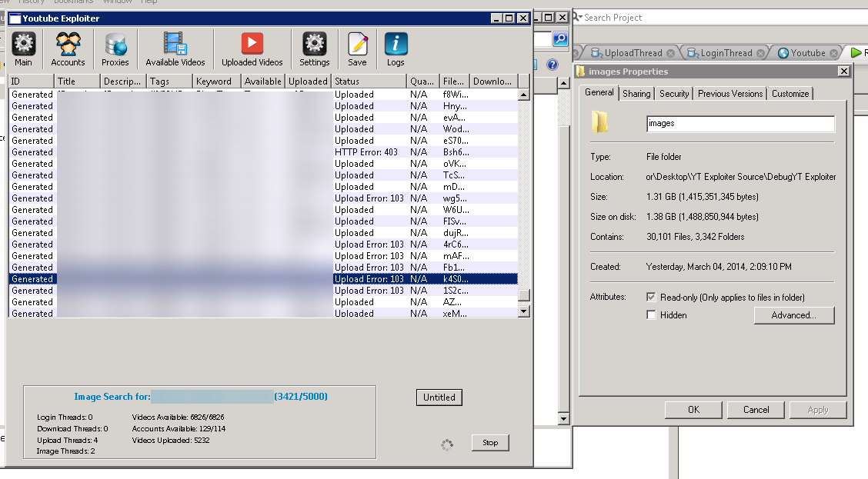868x479 pixels.
Task: Open the Customize tab
Action: 790,94
